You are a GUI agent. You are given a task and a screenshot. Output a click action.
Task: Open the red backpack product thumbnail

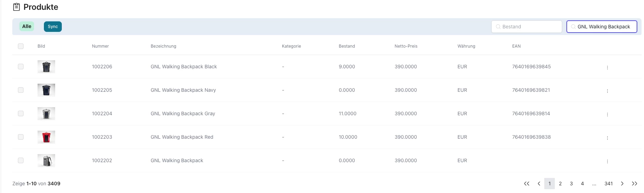46,137
